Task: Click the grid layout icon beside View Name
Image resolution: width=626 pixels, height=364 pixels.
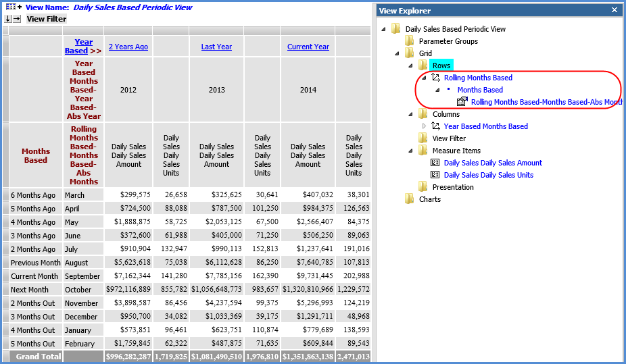Action: coord(12,7)
